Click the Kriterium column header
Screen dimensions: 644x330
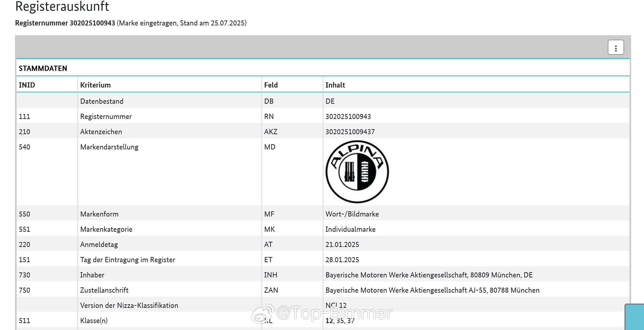(95, 85)
